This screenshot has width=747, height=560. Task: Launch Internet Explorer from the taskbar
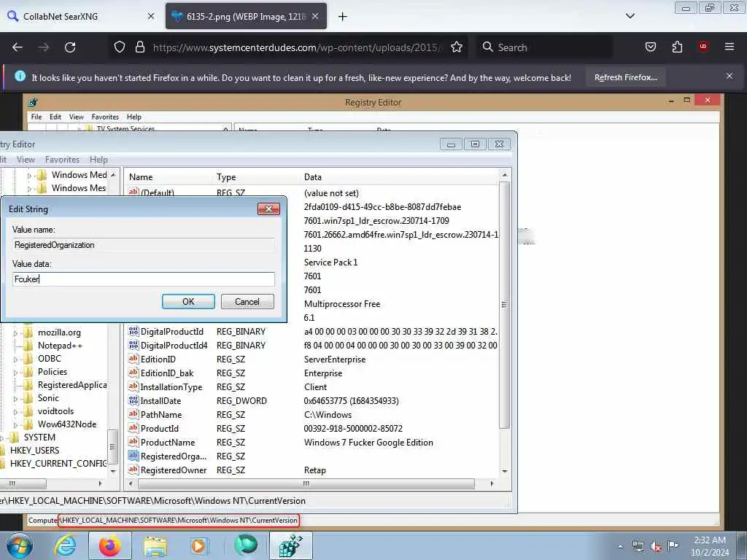tap(65, 545)
